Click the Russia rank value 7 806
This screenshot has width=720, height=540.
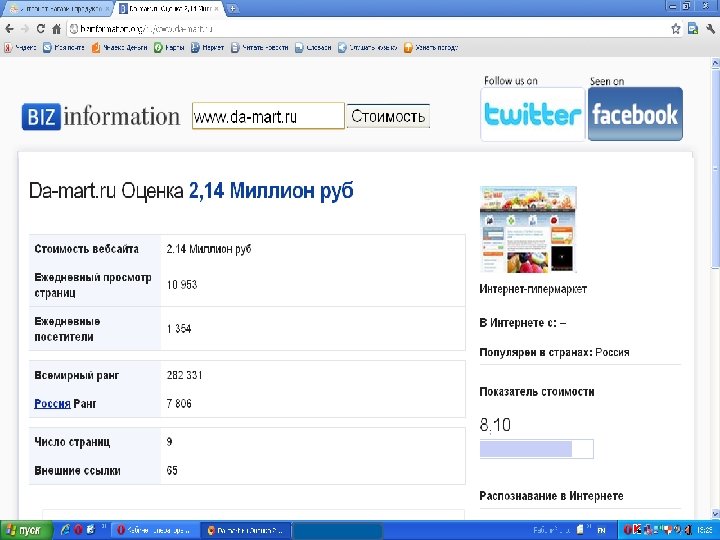pyautogui.click(x=179, y=404)
